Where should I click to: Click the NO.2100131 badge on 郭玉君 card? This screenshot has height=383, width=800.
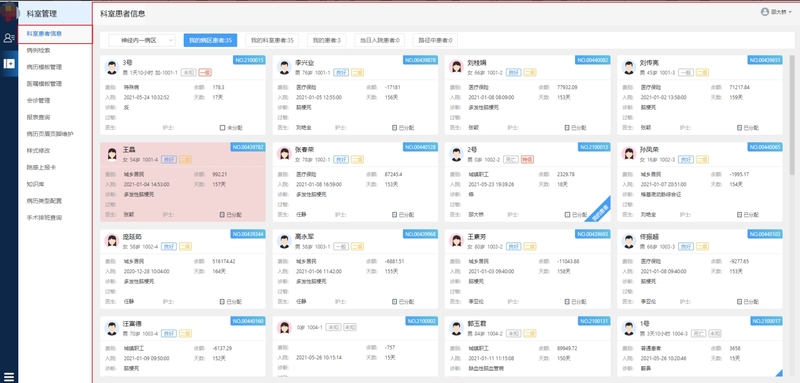pos(594,321)
